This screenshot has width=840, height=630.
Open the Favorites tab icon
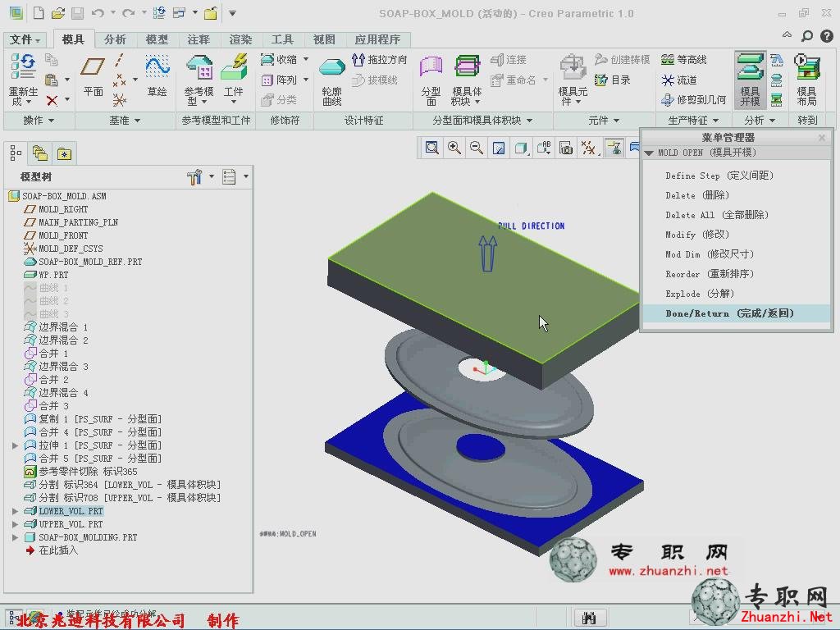pos(64,153)
